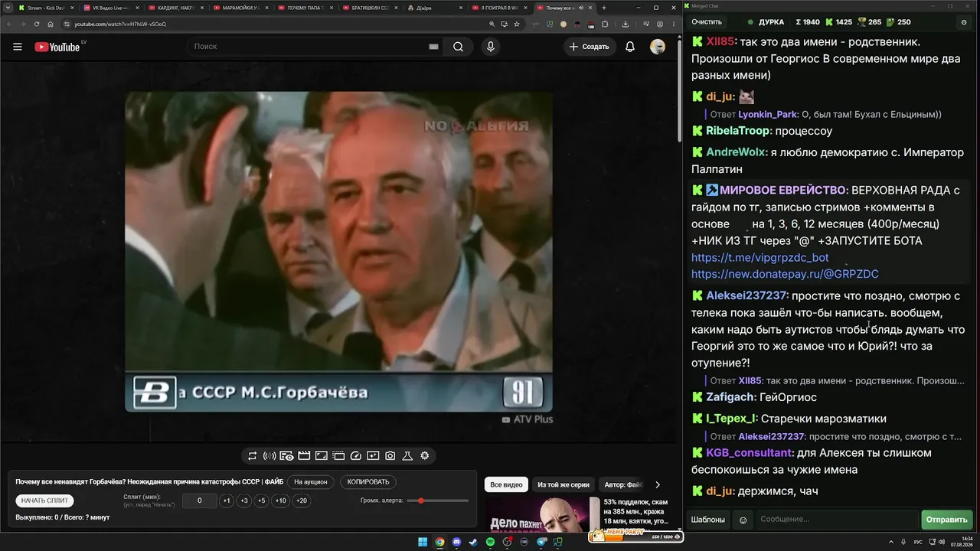Screen dimensions: 980x551
Task: Switch to the VK Видео Live tab
Action: point(110,8)
